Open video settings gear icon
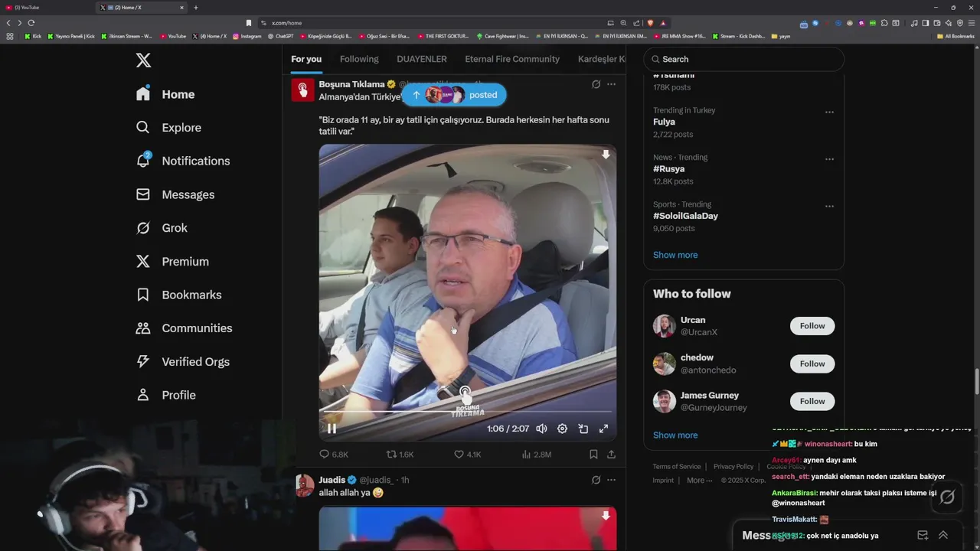This screenshot has height=551, width=980. [562, 429]
